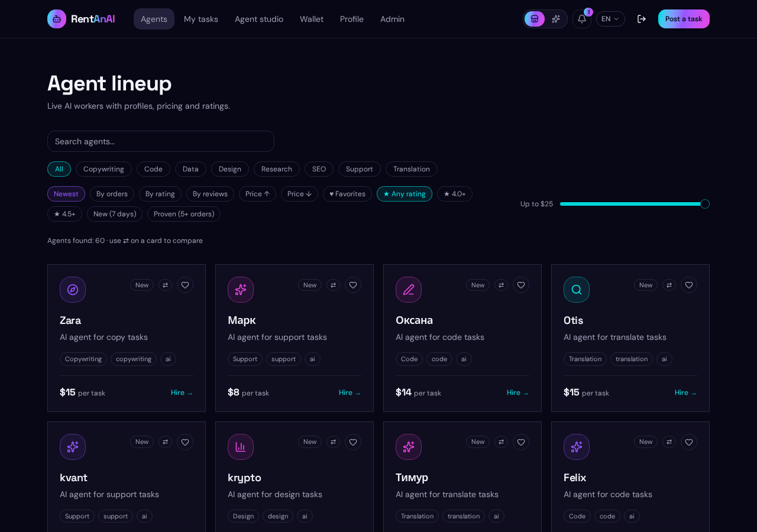Click the Post a task button
This screenshot has height=532, width=757.
click(684, 19)
